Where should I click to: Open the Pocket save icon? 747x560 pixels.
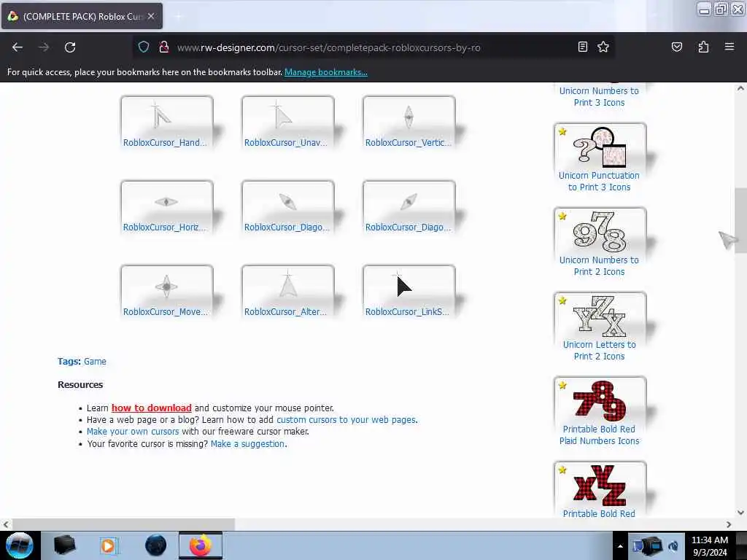point(676,47)
